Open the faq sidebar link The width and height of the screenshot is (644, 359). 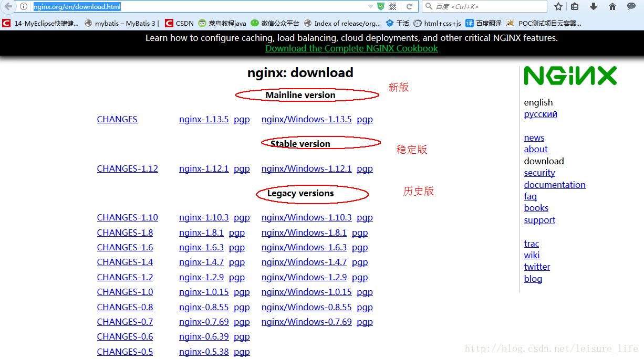(x=531, y=196)
